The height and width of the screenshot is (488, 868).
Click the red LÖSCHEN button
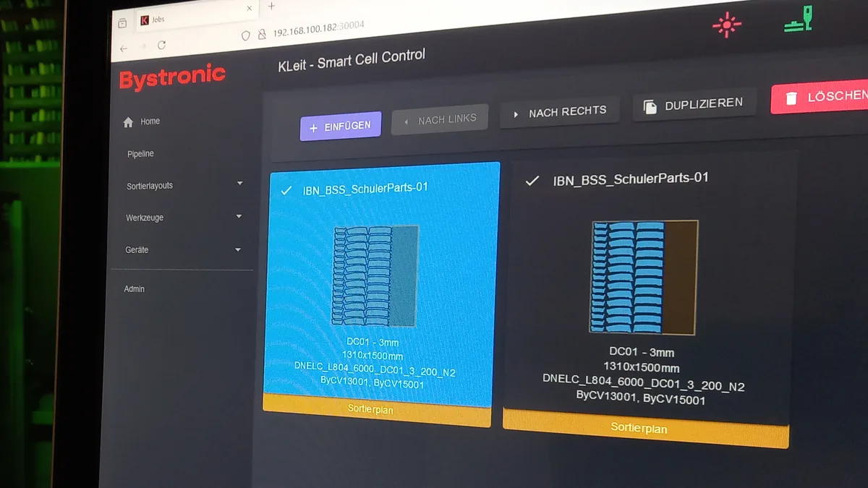click(x=820, y=97)
